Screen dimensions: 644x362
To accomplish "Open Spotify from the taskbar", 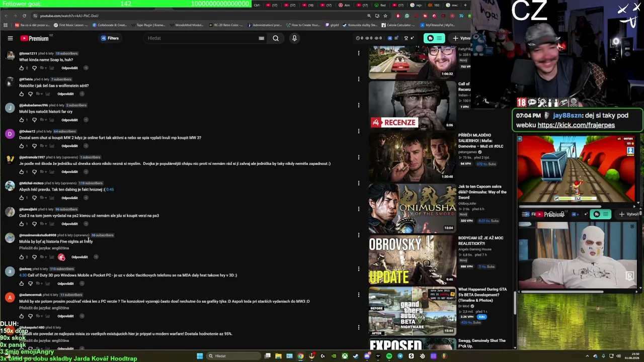I will pos(389,356).
